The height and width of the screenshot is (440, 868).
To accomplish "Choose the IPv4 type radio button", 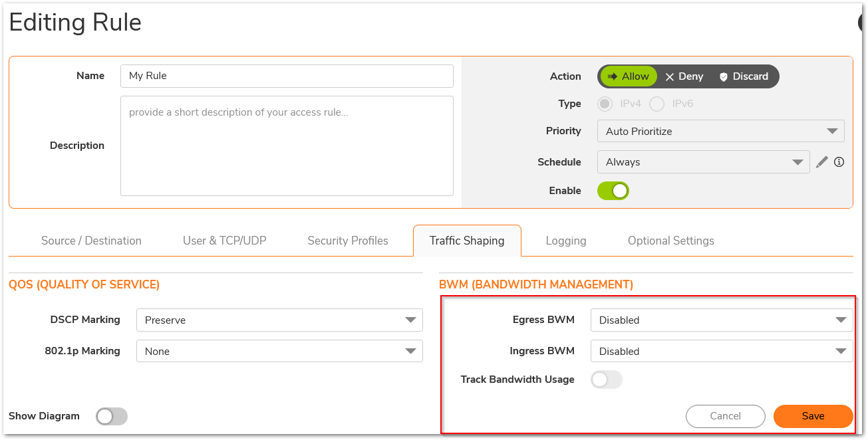I will point(605,104).
